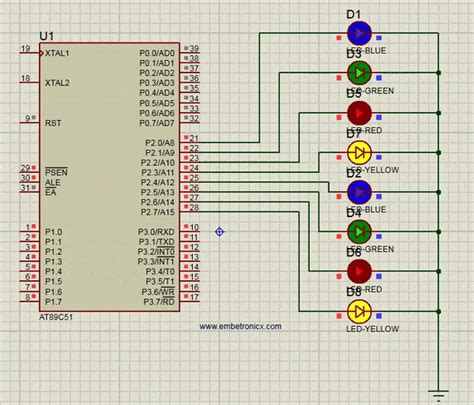Click the P3.6/WR pin label
Image resolution: width=474 pixels, height=405 pixels.
[x=158, y=292]
